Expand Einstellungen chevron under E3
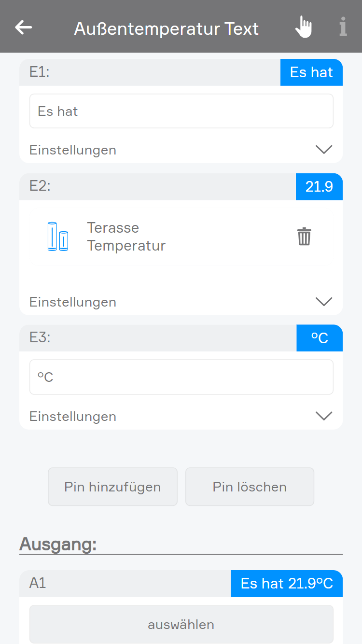This screenshot has height=644, width=362. pyautogui.click(x=323, y=416)
